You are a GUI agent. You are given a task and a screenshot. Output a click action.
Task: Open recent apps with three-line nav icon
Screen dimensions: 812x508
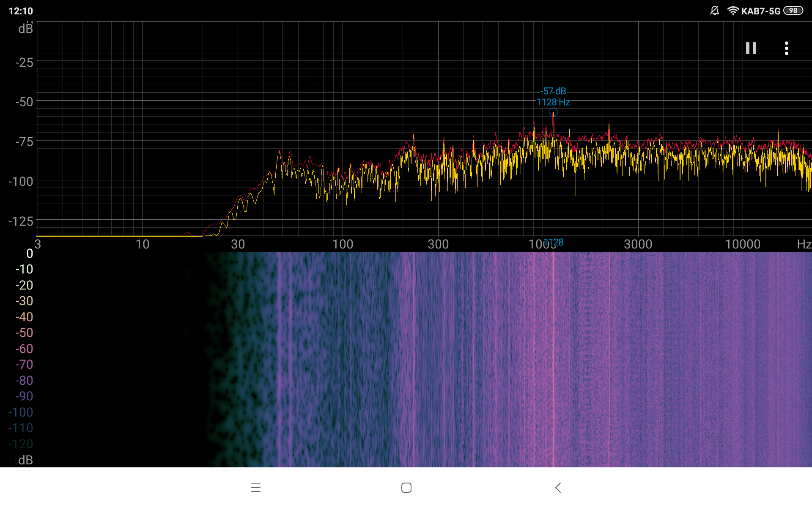(255, 488)
